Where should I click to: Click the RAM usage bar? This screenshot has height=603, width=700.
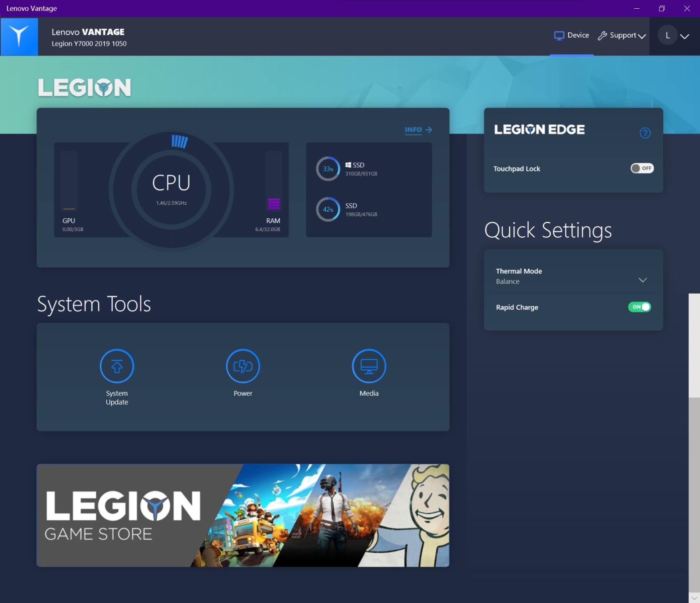pyautogui.click(x=274, y=181)
